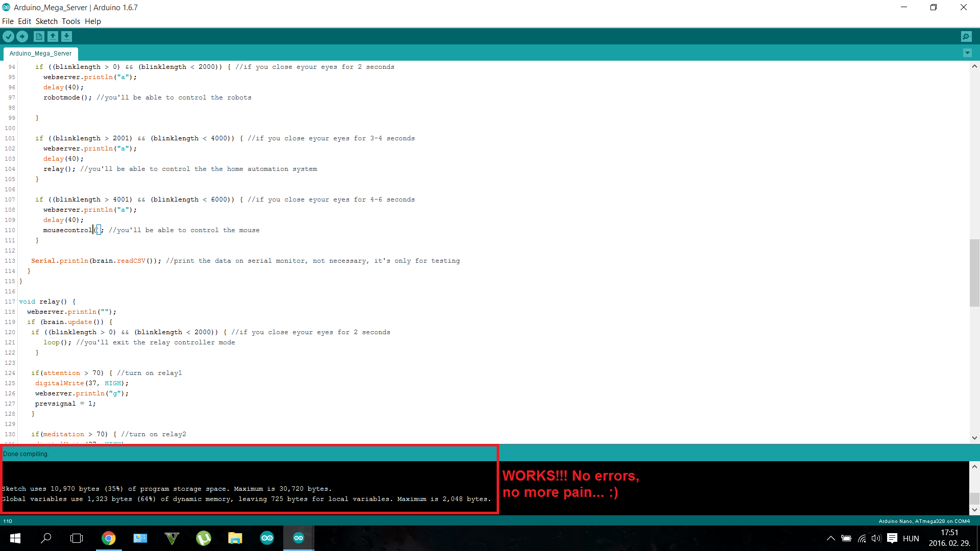Open the Serial Monitor magnifier icon

coord(966,36)
